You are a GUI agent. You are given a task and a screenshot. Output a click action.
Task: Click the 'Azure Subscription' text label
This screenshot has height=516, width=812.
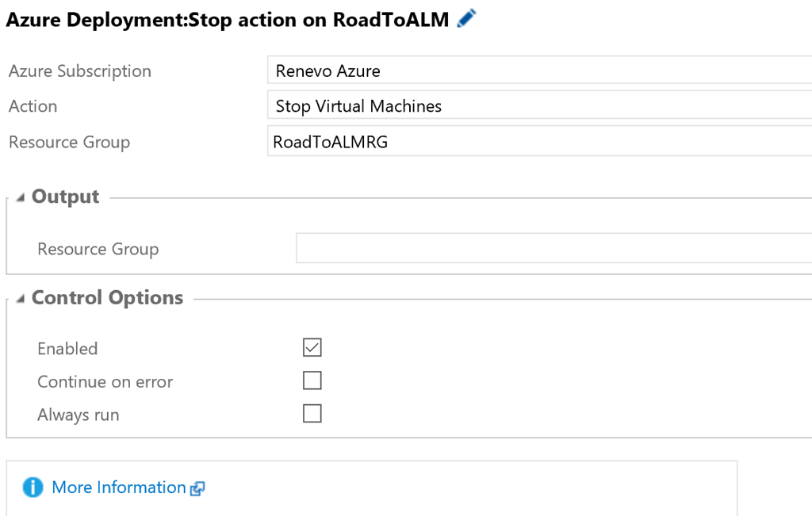coord(80,71)
